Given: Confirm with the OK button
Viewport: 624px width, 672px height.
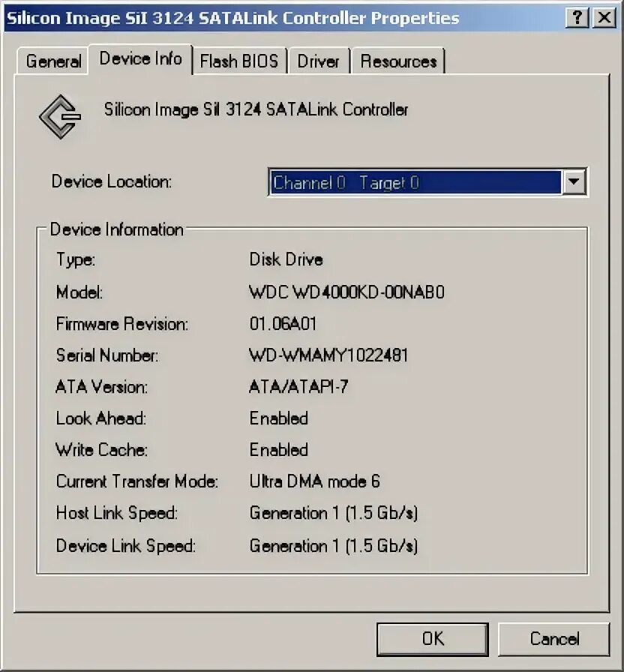Looking at the screenshot, I should pos(433,639).
